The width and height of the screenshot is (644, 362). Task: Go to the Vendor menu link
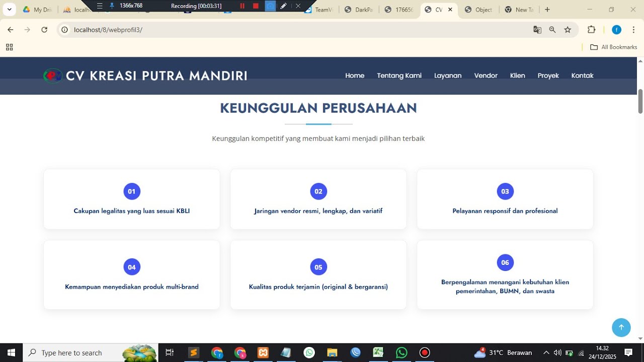pos(486,76)
